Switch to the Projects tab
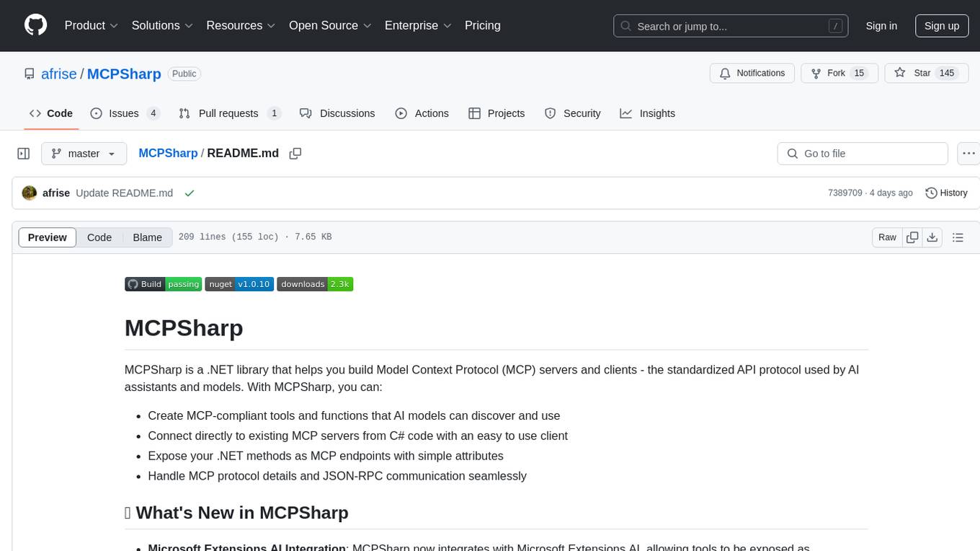Image resolution: width=980 pixels, height=551 pixels. pos(496,113)
